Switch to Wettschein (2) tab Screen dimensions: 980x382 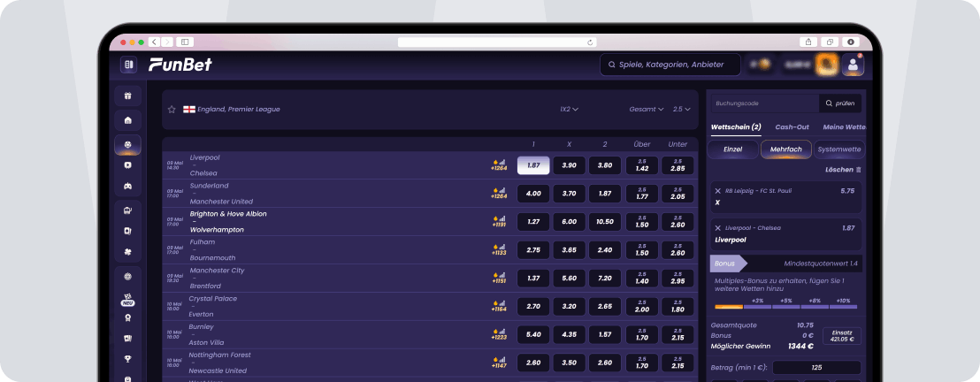pos(736,127)
